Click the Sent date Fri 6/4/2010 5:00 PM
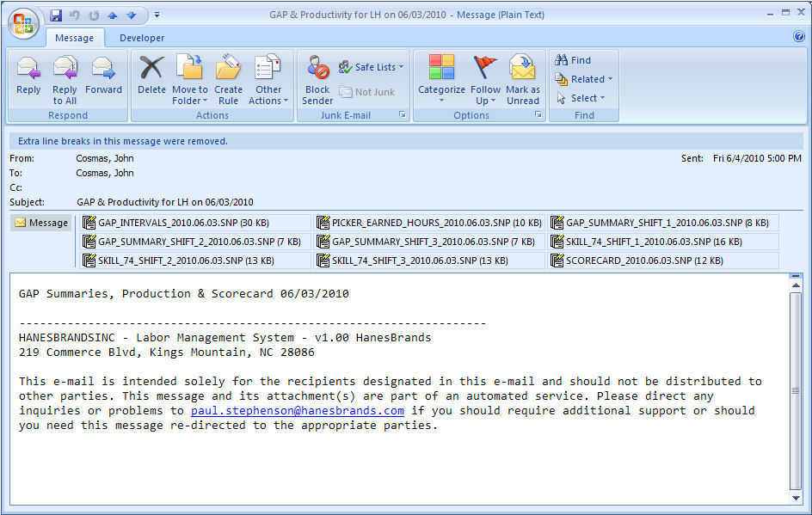 point(757,158)
